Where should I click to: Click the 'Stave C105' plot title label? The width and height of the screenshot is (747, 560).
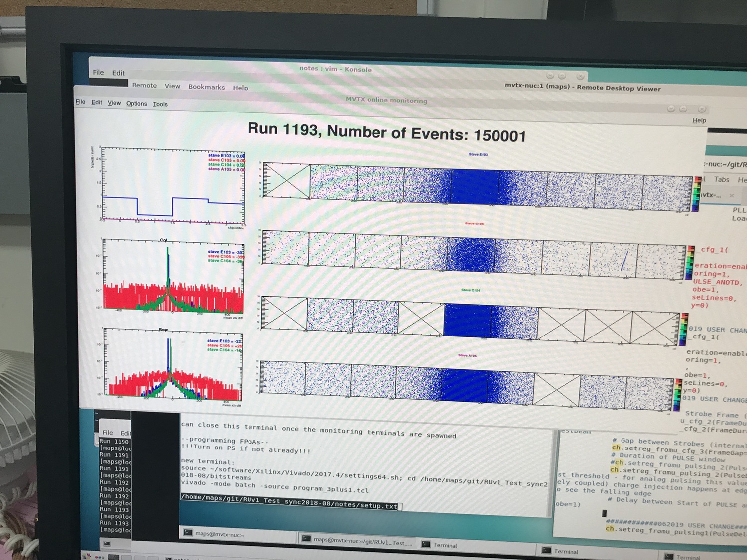coord(474,224)
